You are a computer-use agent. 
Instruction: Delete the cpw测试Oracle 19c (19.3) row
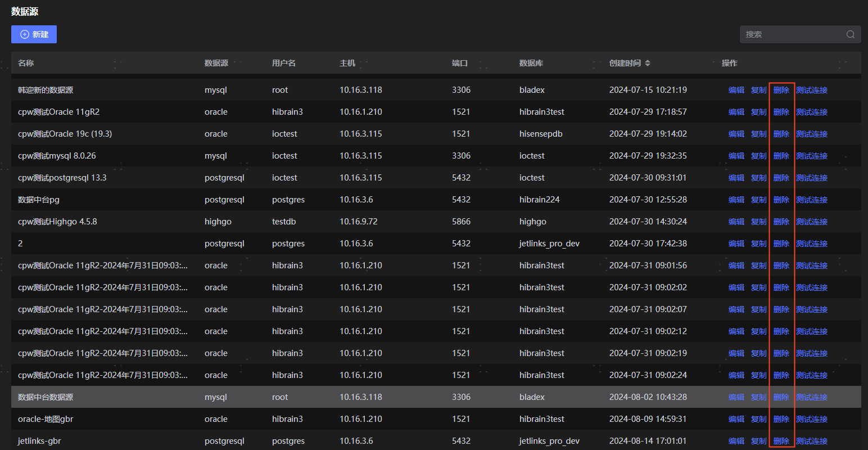(781, 134)
